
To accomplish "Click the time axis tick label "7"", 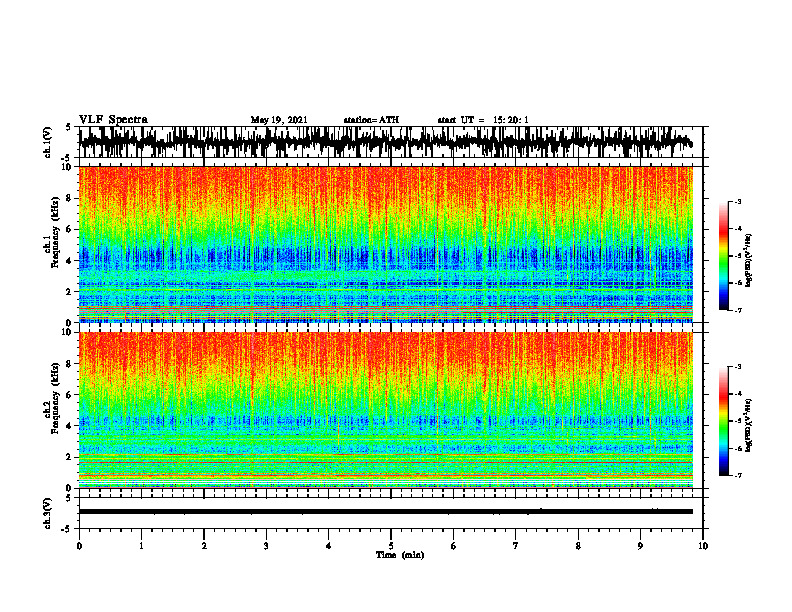I will [516, 546].
